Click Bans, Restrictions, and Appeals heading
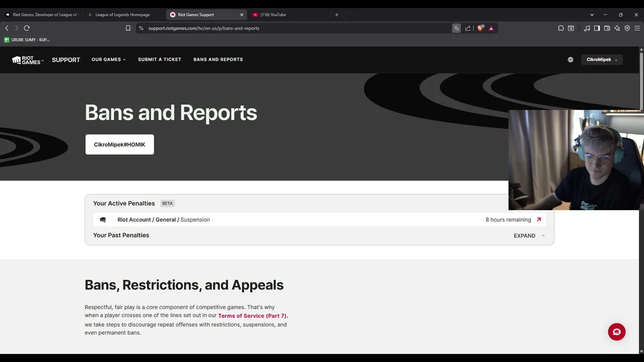Viewport: 644px width, 362px height. click(x=184, y=285)
